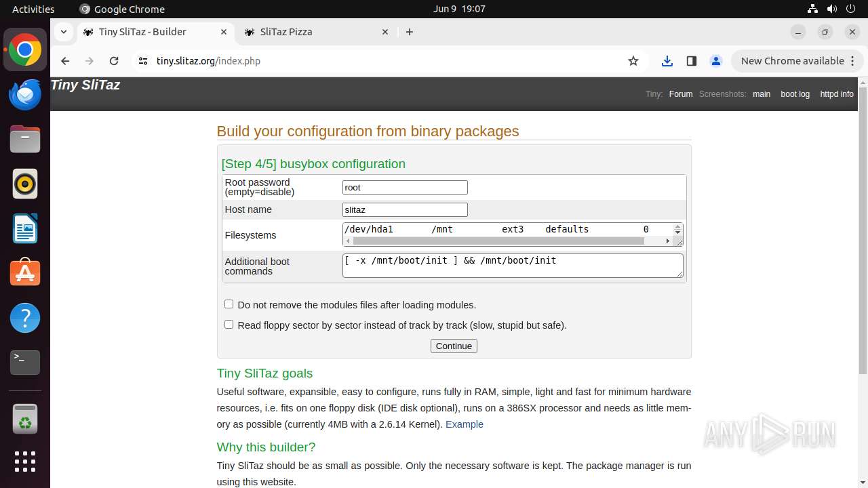Focus the Root password field
This screenshot has height=488, width=868.
click(405, 187)
